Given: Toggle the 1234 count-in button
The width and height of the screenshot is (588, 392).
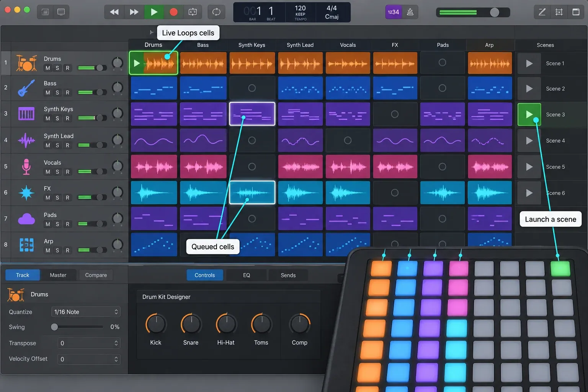Looking at the screenshot, I should pos(394,12).
